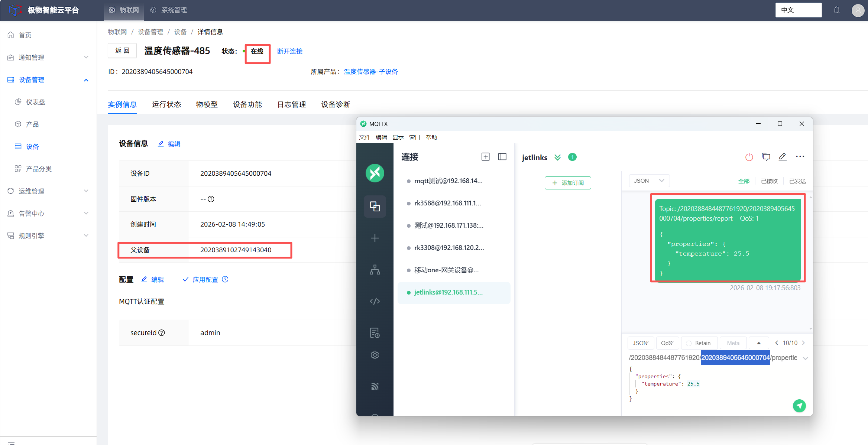Click the 添加订阅 button
Viewport: 868px width, 445px height.
click(x=568, y=183)
